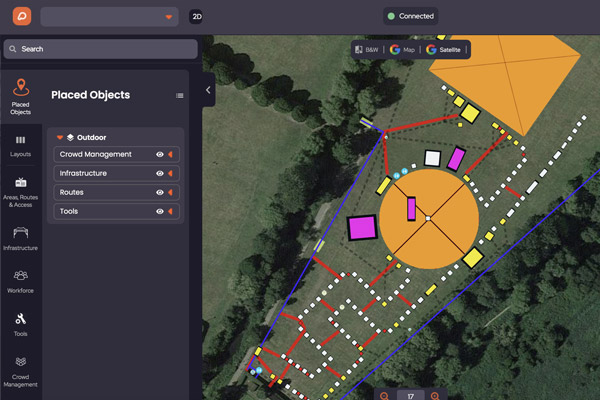Expand the Routes layer arrow

coord(171,192)
